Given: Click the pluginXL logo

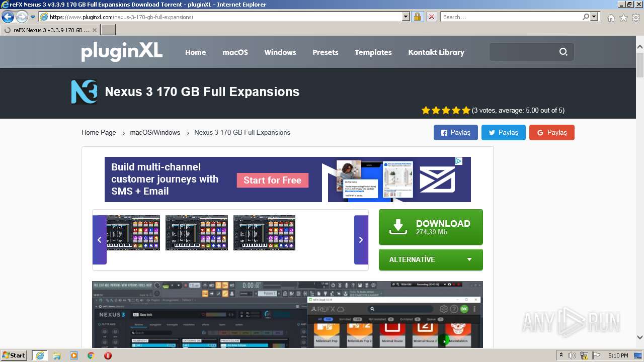Looking at the screenshot, I should point(122,51).
